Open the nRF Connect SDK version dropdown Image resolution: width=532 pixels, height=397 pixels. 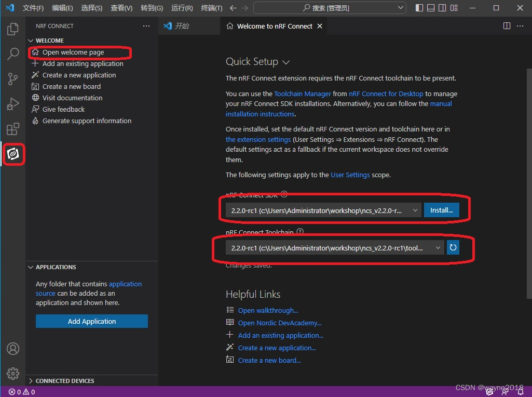(x=323, y=210)
